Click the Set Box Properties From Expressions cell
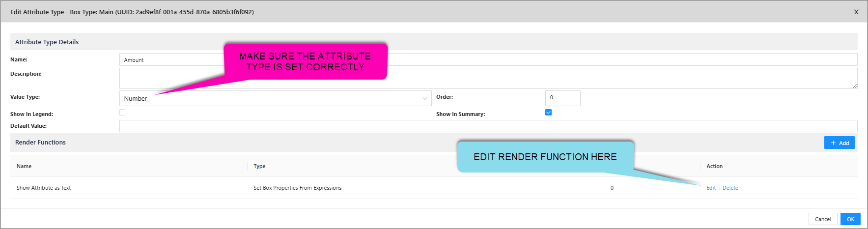Screen dimensions: 868x229 click(297, 188)
